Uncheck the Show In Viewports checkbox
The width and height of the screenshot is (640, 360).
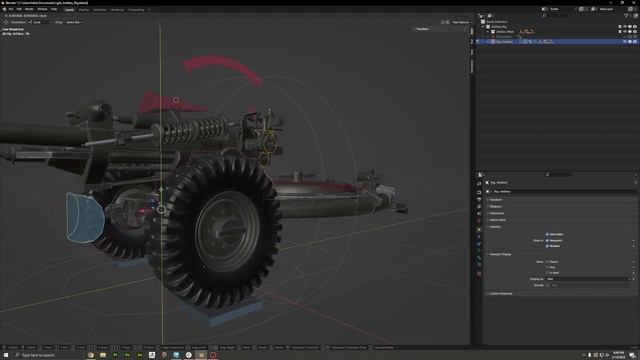[547, 240]
